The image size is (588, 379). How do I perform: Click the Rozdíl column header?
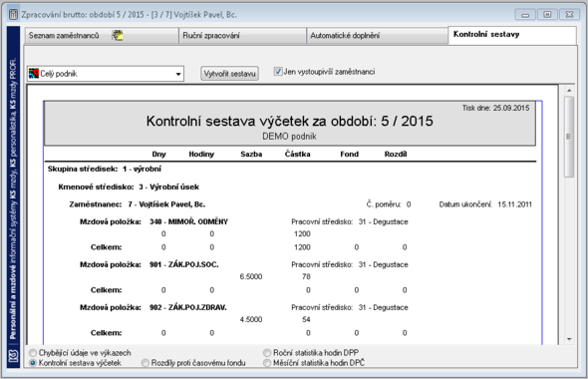coord(396,155)
